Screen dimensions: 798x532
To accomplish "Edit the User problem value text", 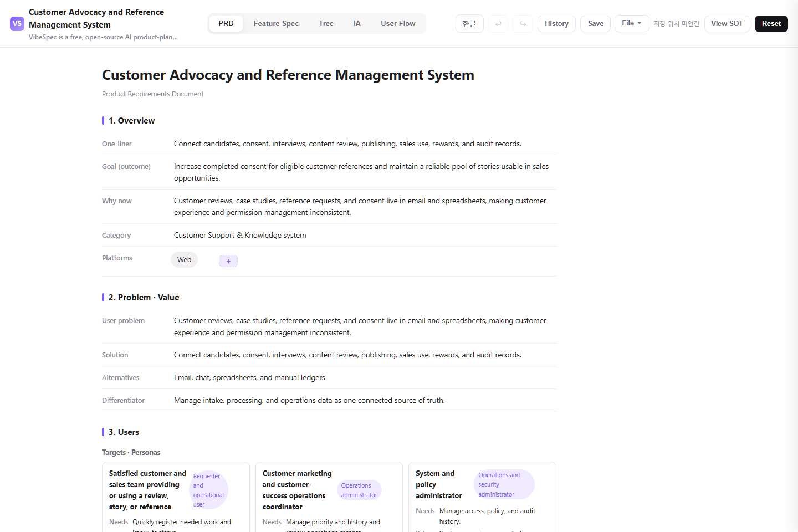I will (360, 326).
